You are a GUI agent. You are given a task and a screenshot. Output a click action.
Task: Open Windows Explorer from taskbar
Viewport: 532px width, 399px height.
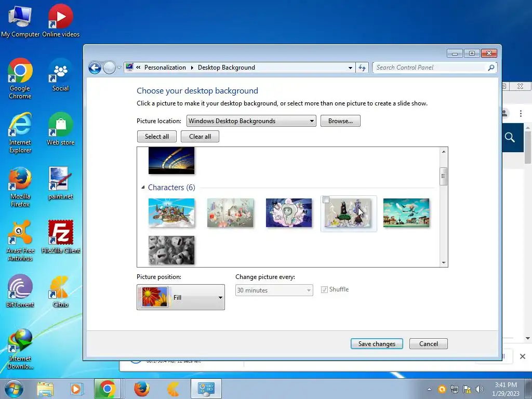click(x=45, y=389)
